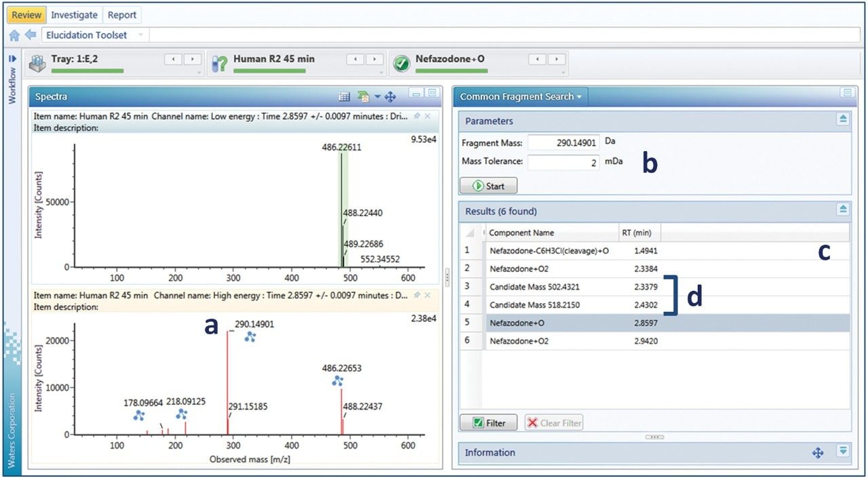
Task: Switch to the Review tab
Action: pyautogui.click(x=26, y=15)
